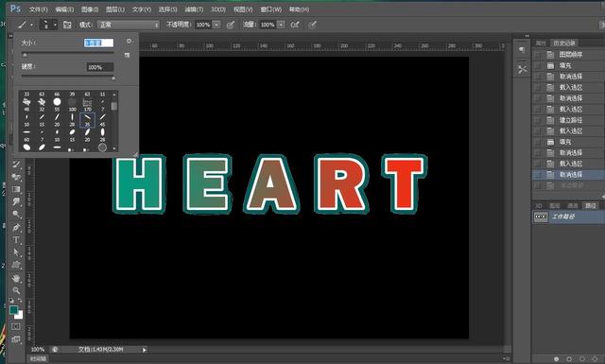Viewport: 605px width, 364px height.
Task: Open the 不透明度 opacity slider arrow
Action: 216,25
